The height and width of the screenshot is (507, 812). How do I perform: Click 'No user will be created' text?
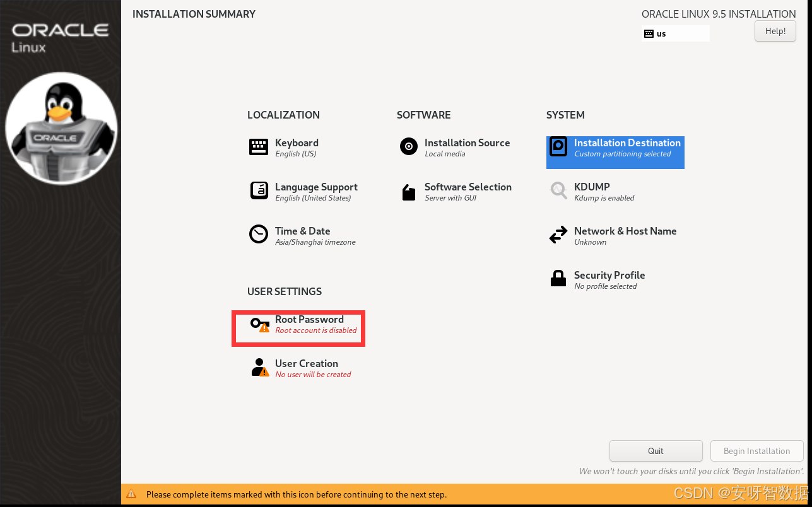pyautogui.click(x=313, y=375)
